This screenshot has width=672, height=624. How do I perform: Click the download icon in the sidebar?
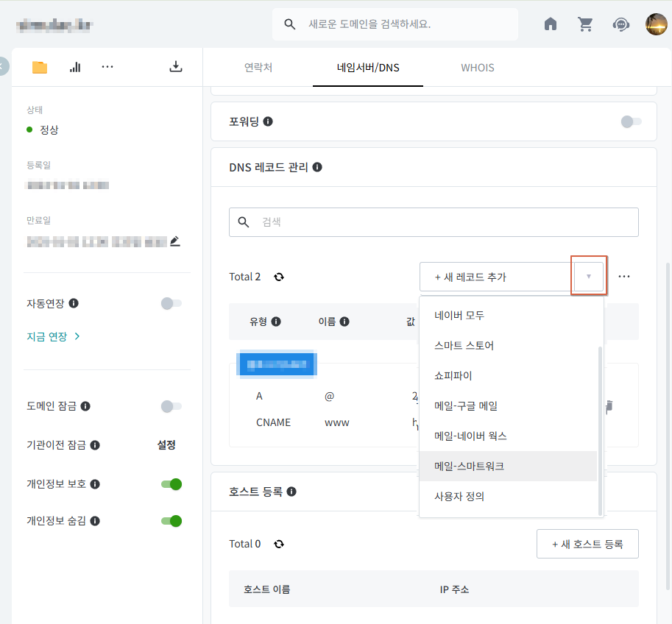[176, 66]
